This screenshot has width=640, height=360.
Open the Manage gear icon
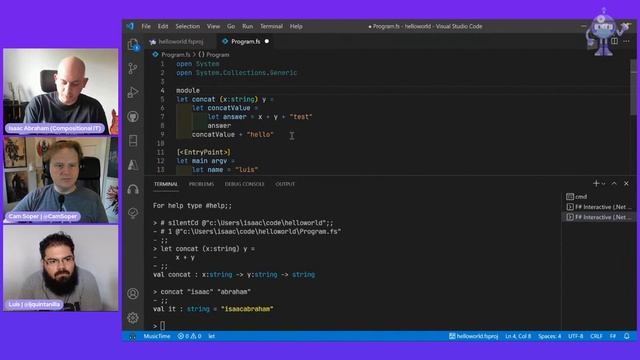[x=133, y=318]
